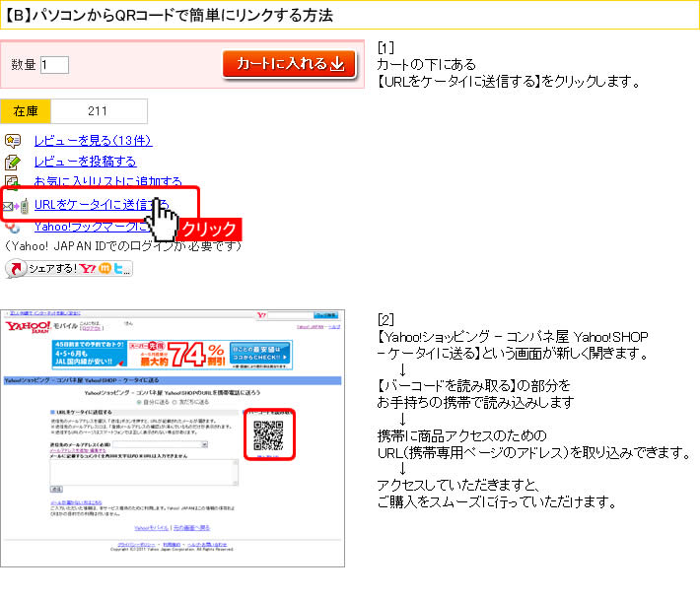The height and width of the screenshot is (597, 700).
Task: Share via the Y! icon
Action: 88,268
